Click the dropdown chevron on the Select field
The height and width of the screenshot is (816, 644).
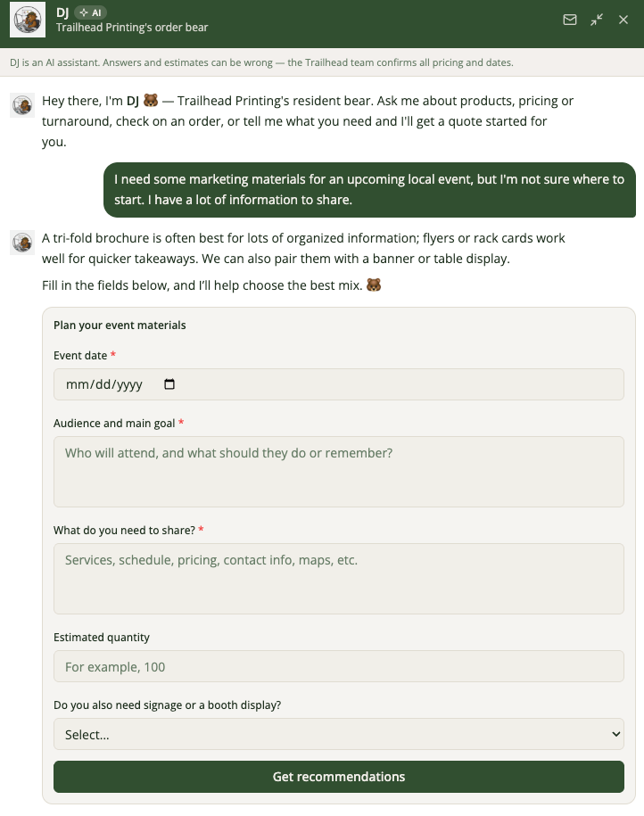[x=615, y=734]
